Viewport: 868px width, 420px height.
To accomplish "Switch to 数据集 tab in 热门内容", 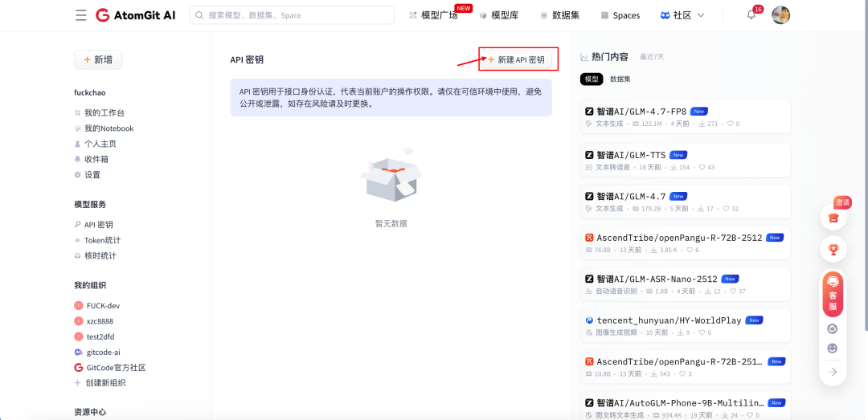I will [620, 80].
